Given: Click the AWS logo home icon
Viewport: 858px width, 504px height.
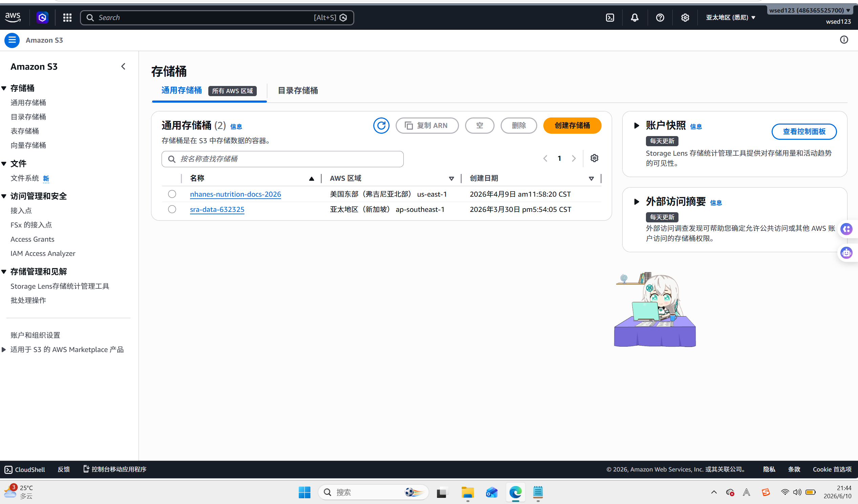Looking at the screenshot, I should click(x=13, y=17).
